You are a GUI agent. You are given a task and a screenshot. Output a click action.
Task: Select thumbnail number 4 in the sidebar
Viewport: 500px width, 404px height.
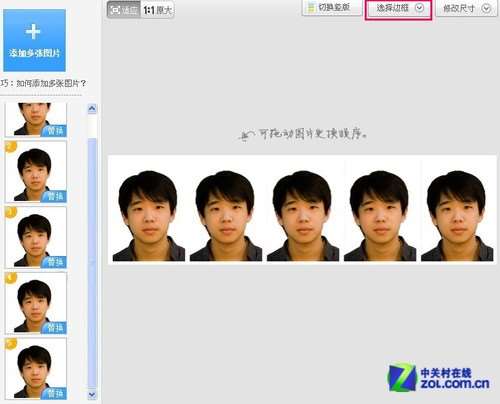click(36, 303)
